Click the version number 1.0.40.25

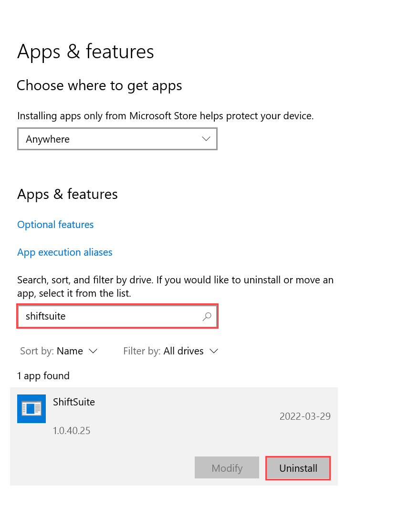pyautogui.click(x=72, y=431)
